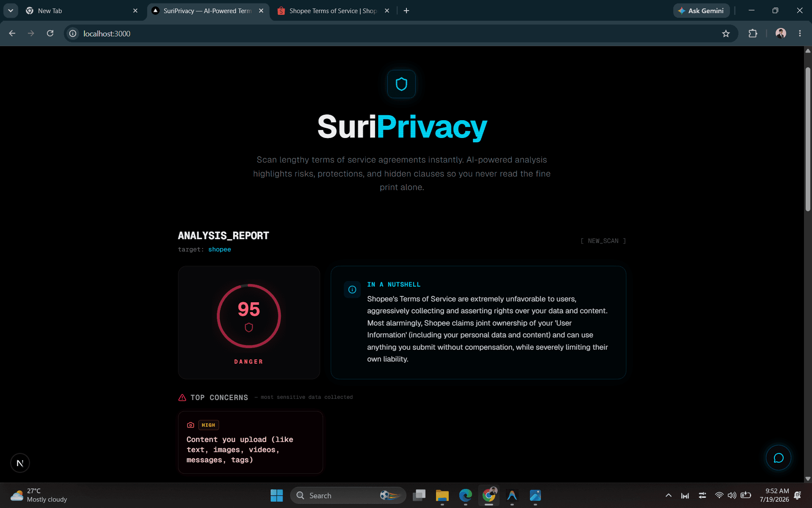Open File Explorer from the taskbar
Screen dimensions: 812x508
[x=442, y=495]
